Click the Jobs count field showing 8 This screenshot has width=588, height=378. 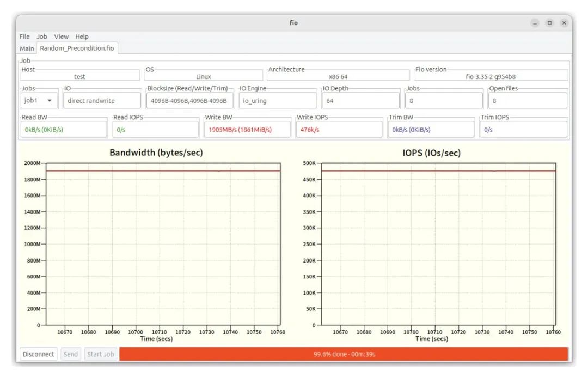point(444,101)
